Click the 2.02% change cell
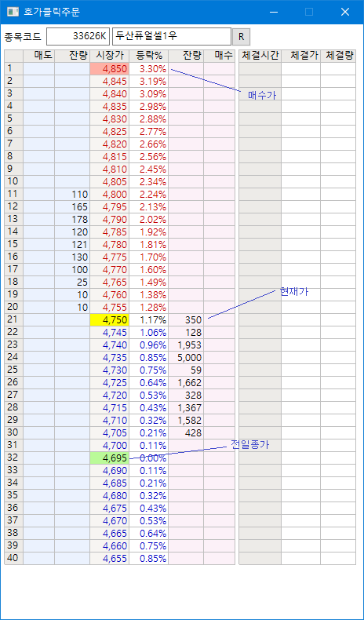 tap(148, 220)
